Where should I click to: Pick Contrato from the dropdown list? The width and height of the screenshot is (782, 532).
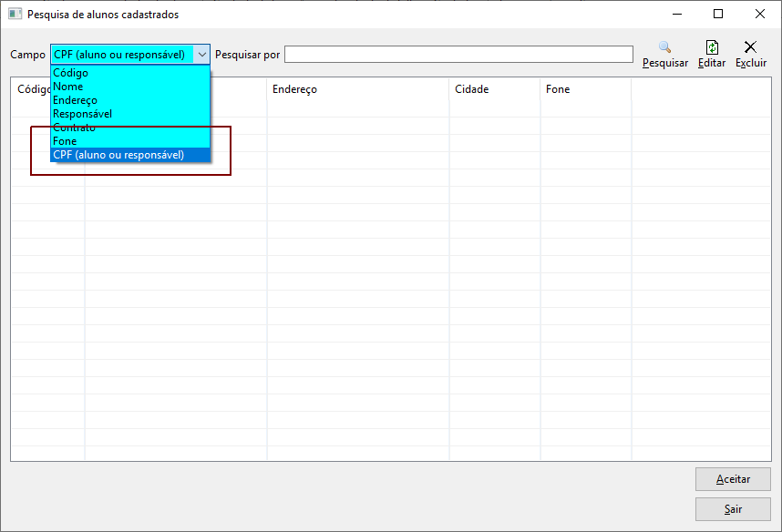point(130,128)
